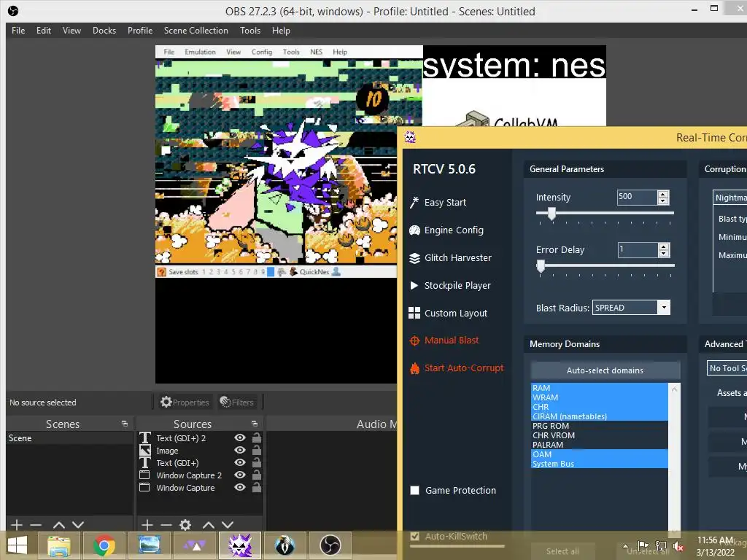Open OBS Docks menu

pyautogui.click(x=104, y=31)
